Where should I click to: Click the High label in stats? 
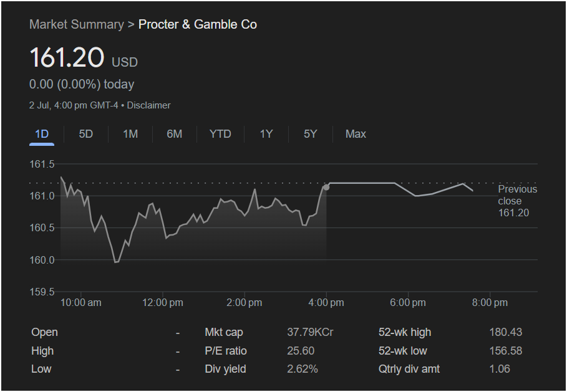coord(42,351)
